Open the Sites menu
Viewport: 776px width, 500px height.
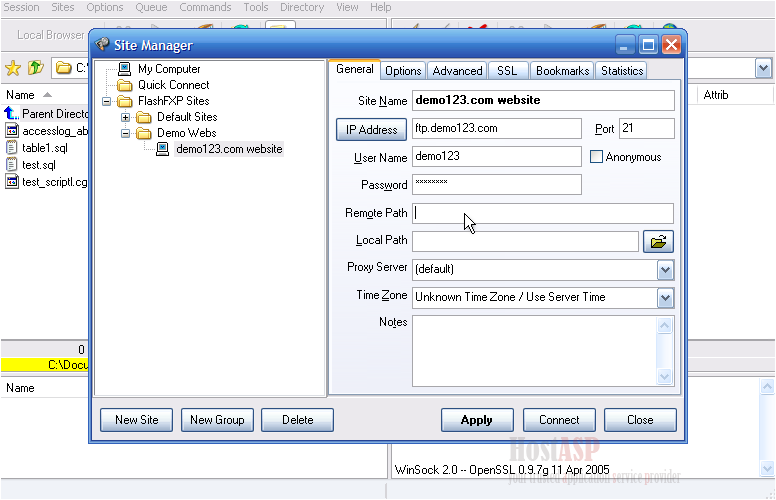(x=63, y=7)
